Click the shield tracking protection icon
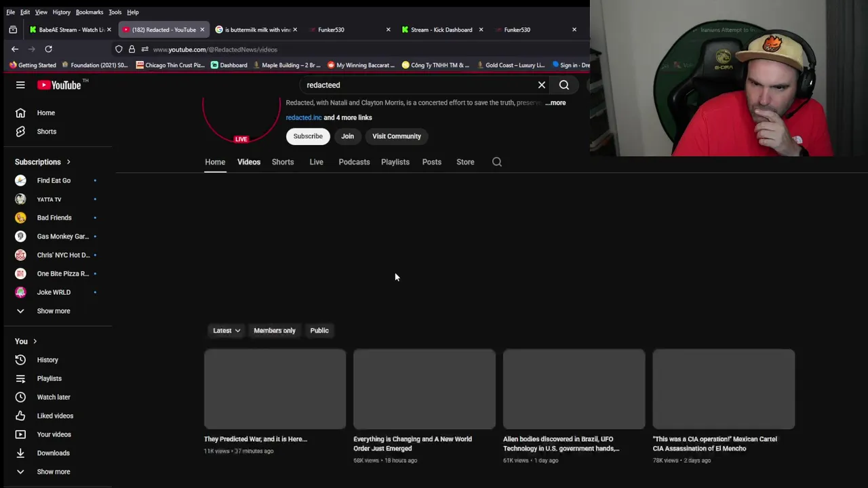The height and width of the screenshot is (488, 868). pyautogui.click(x=119, y=49)
